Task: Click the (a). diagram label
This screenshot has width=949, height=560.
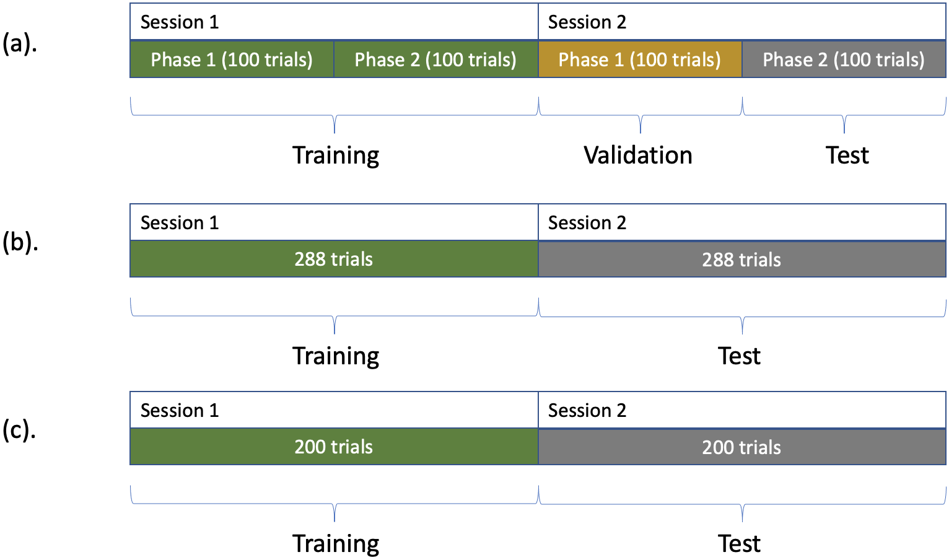Action: pyautogui.click(x=20, y=44)
